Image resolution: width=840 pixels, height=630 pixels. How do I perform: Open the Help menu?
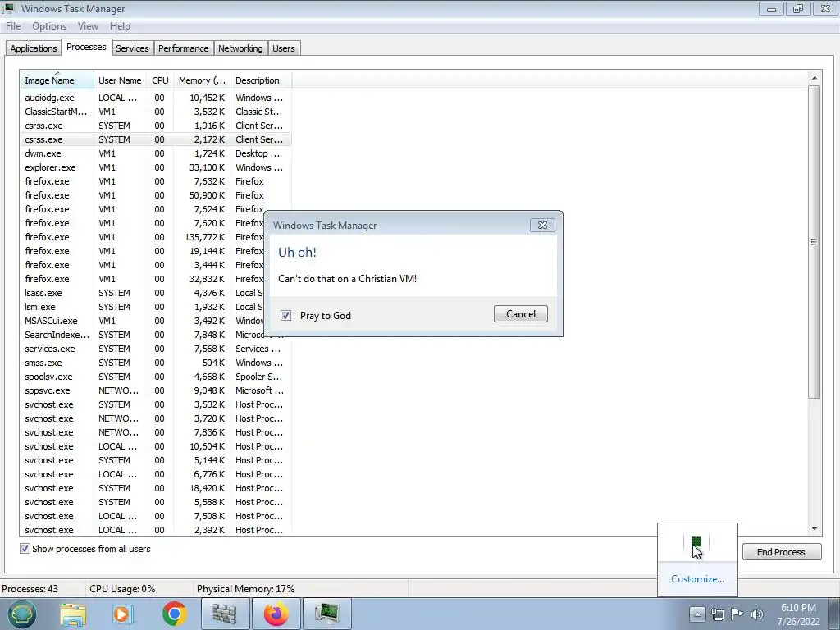click(x=120, y=26)
